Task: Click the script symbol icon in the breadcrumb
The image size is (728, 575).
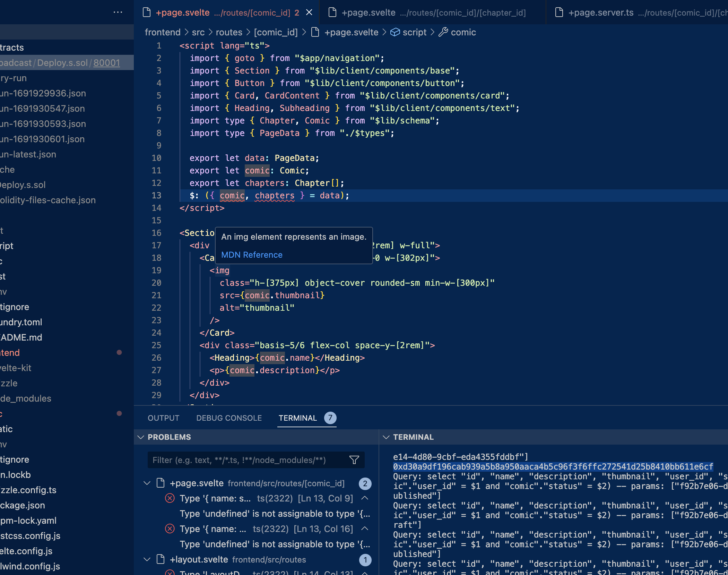Action: coord(395,32)
